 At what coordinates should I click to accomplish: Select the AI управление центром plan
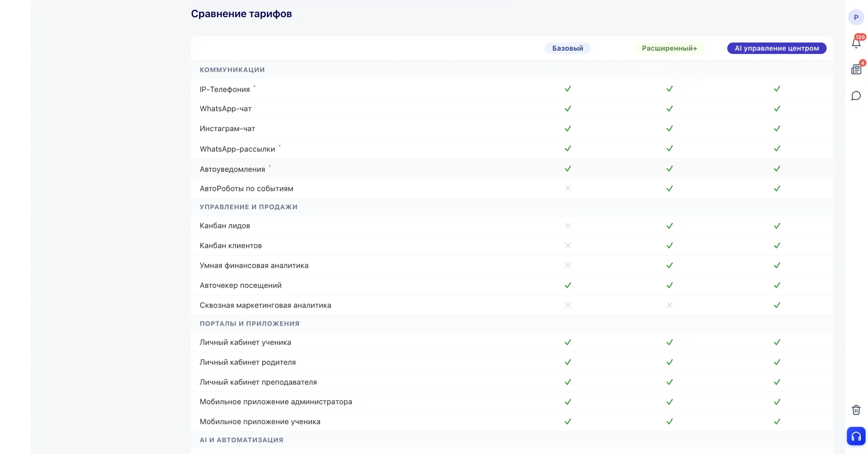(777, 48)
